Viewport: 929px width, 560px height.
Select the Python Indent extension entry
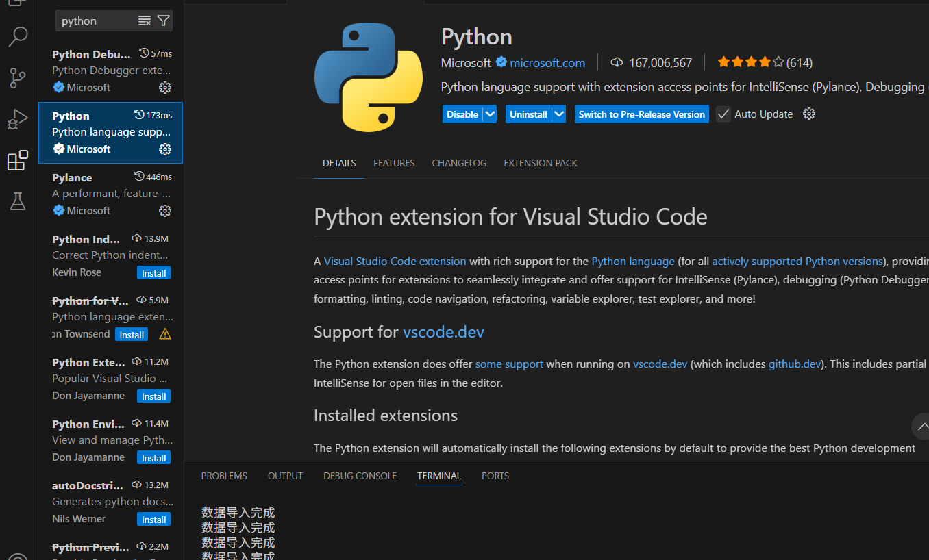[110, 256]
